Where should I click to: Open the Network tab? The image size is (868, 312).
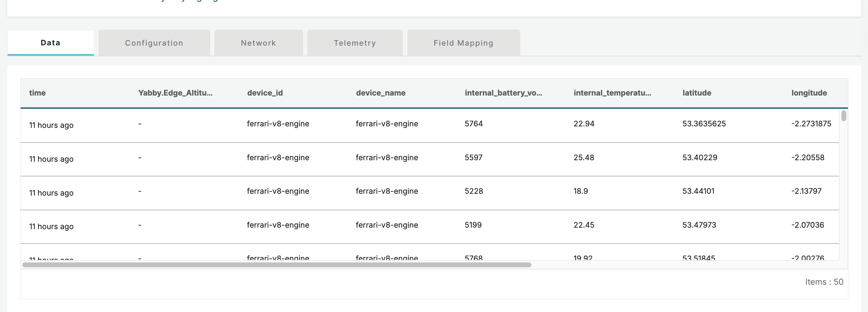[259, 43]
